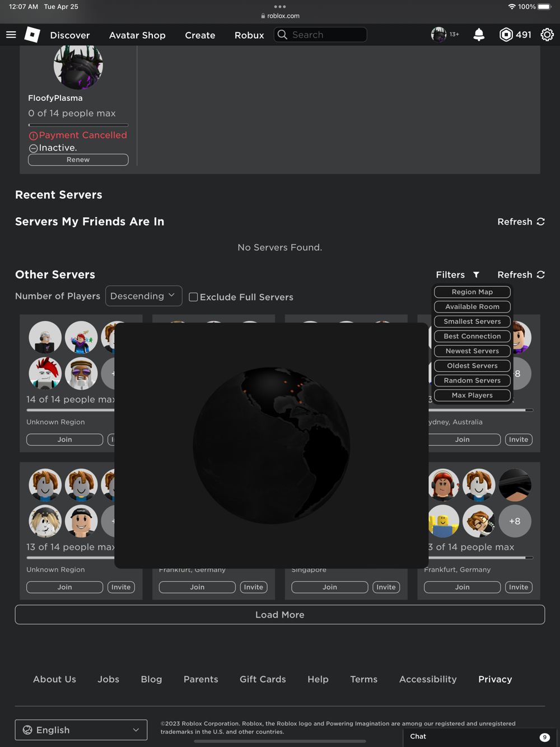The width and height of the screenshot is (560, 747).
Task: Open the Accessibility footer link
Action: click(428, 679)
